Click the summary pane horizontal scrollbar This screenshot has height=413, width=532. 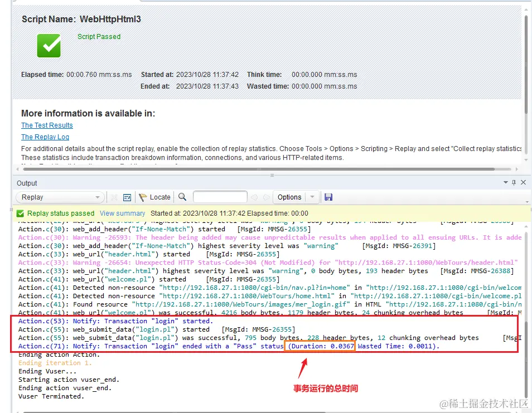[259, 169]
